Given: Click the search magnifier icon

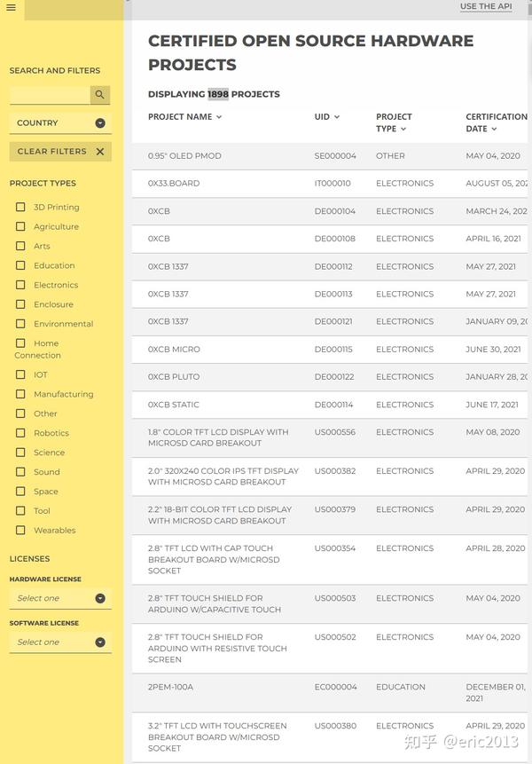Looking at the screenshot, I should 100,95.
